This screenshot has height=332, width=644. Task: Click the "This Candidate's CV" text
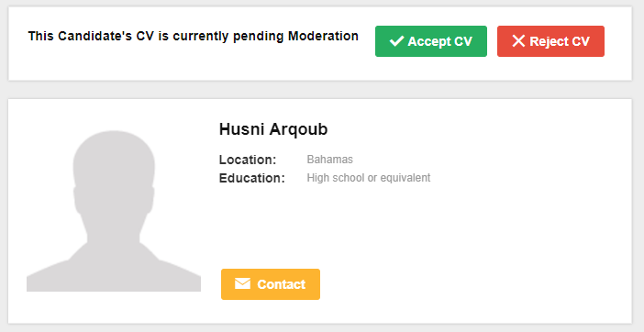pyautogui.click(x=92, y=37)
